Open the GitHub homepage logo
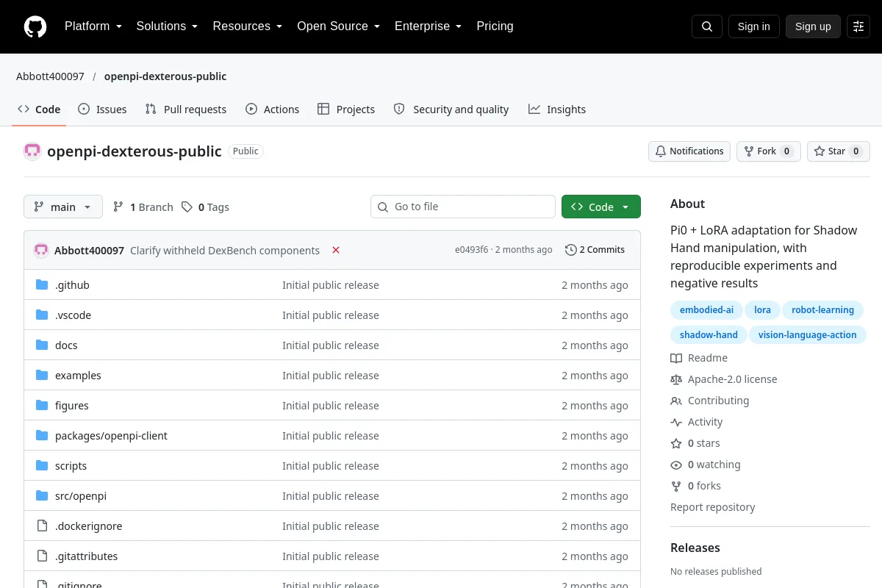 coord(35,26)
